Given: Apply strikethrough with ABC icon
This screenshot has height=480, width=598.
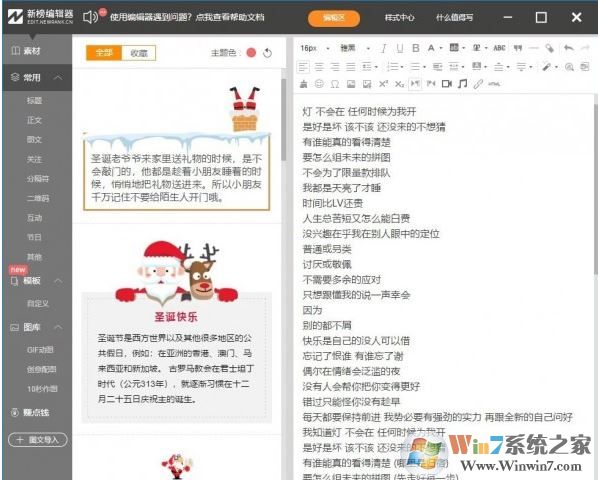Looking at the screenshot, I should [x=499, y=48].
